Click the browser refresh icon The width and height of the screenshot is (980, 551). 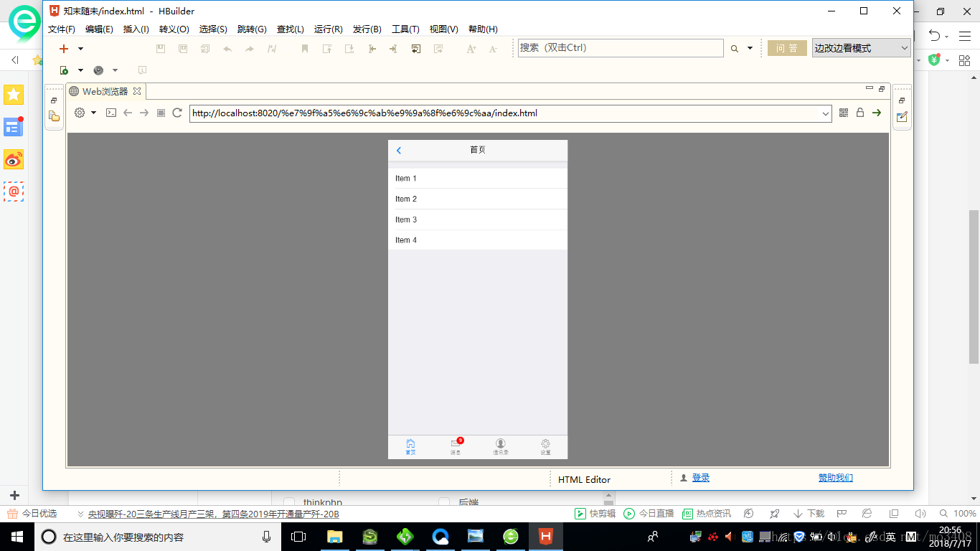(177, 113)
